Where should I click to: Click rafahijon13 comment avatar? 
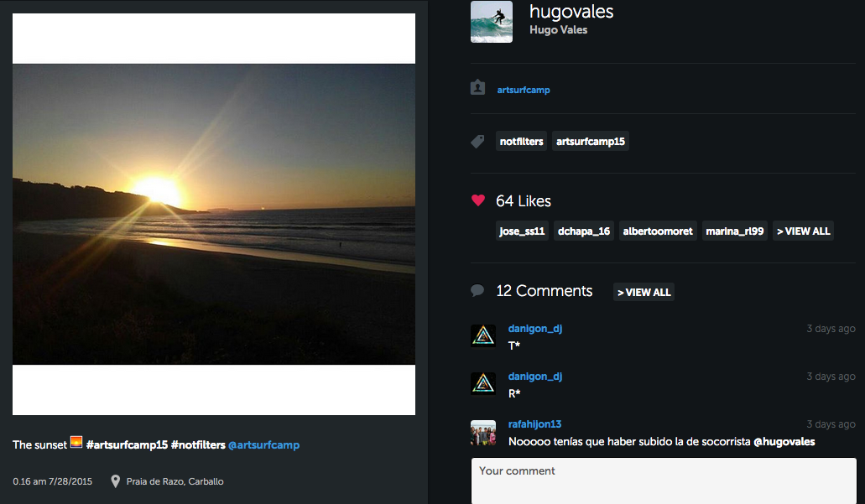coord(483,433)
